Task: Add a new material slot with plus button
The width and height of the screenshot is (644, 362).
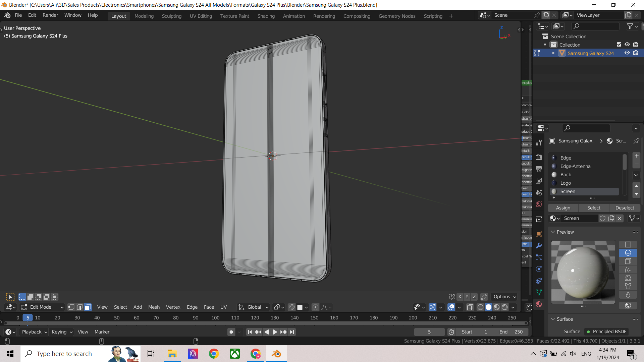Action: tap(636, 156)
